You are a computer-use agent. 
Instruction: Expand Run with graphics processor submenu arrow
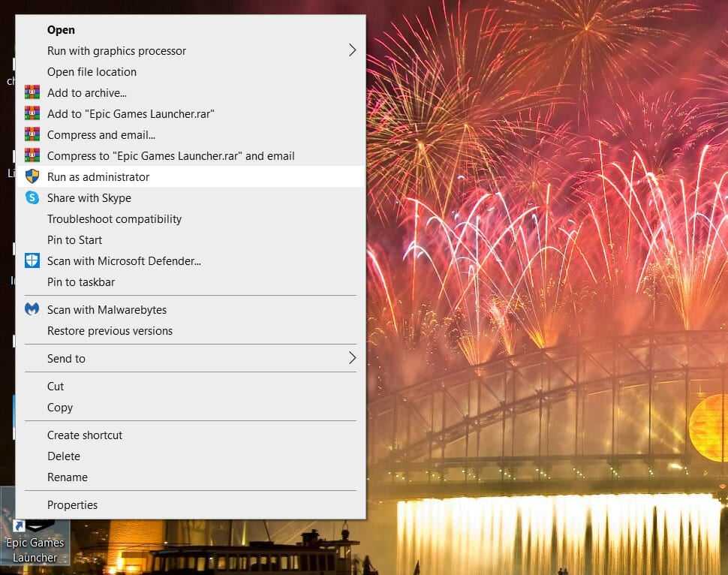[x=353, y=50]
